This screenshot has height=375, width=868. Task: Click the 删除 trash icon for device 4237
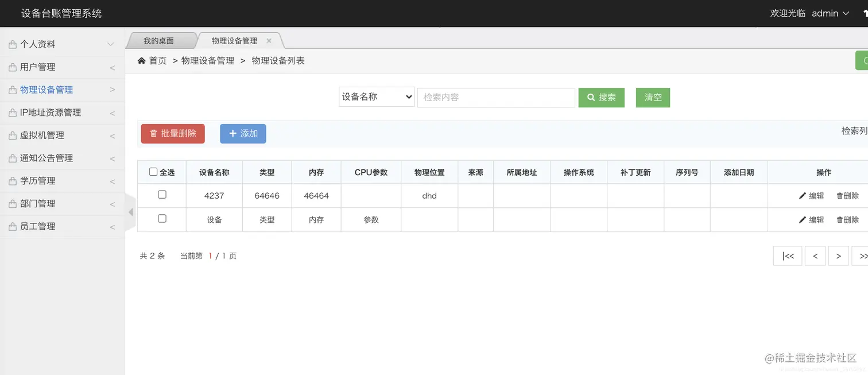(840, 196)
